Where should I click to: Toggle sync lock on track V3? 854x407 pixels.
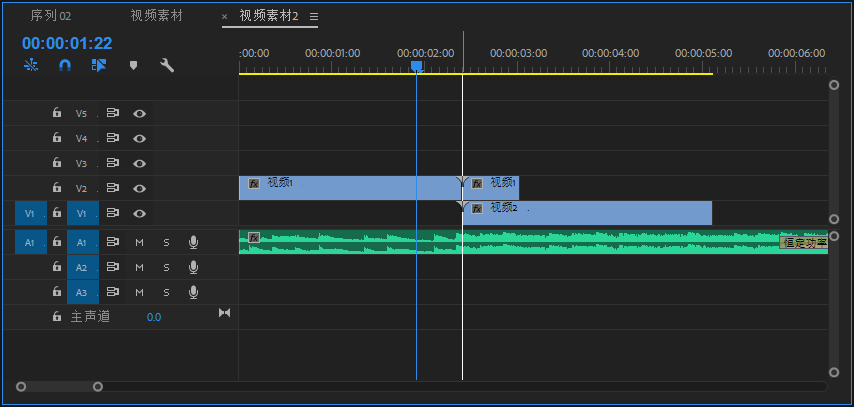click(x=112, y=163)
